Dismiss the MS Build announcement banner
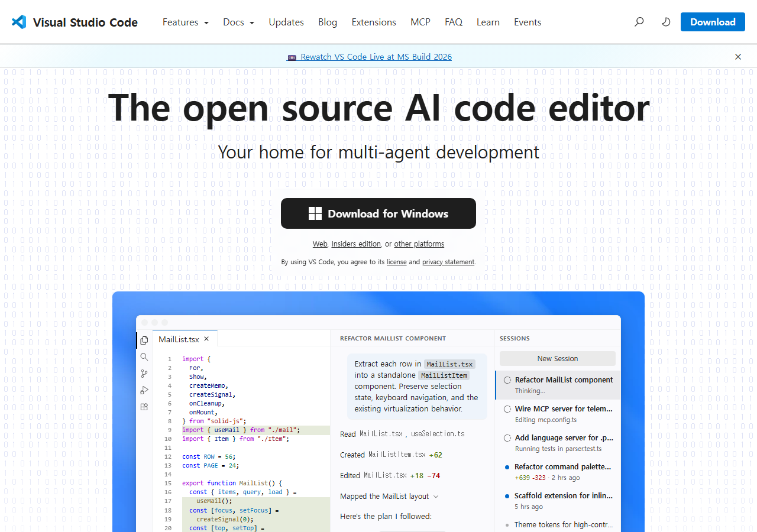The image size is (757, 532). pyautogui.click(x=738, y=57)
